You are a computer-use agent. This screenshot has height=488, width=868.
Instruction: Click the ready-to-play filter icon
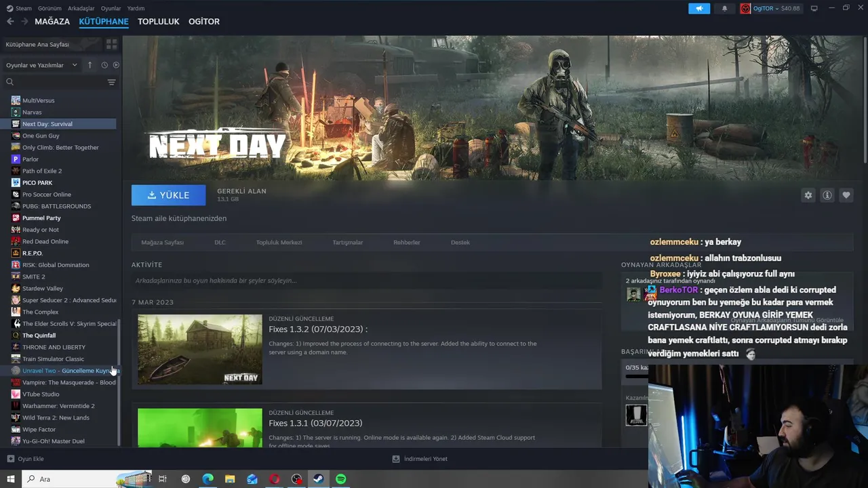coord(116,65)
